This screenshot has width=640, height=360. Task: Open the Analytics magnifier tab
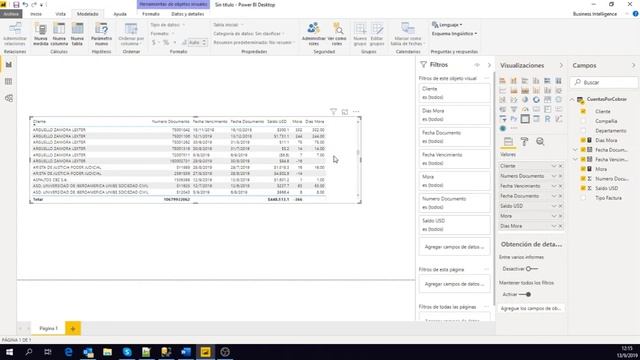(540, 142)
